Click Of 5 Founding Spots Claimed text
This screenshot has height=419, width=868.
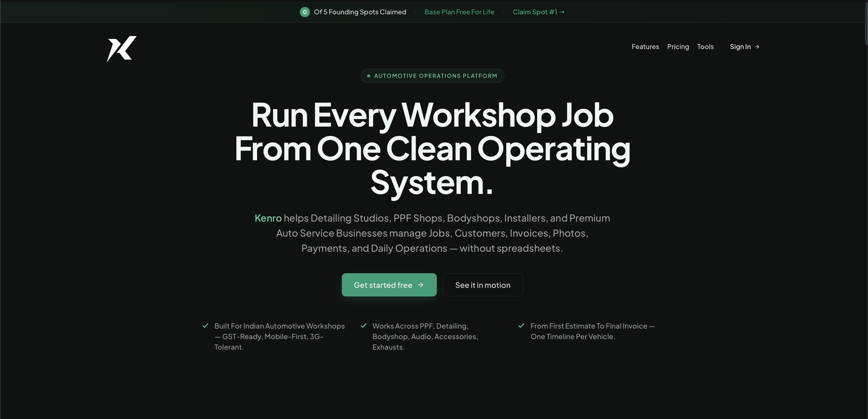[x=360, y=12]
